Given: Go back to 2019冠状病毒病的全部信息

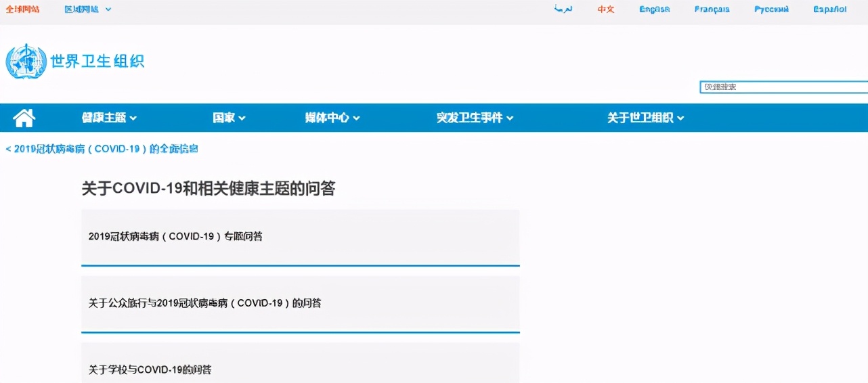Looking at the screenshot, I should (x=102, y=149).
